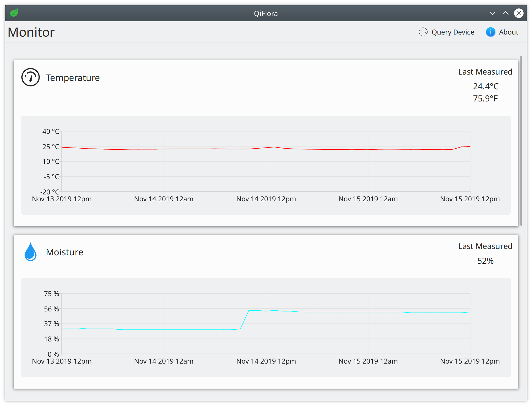Screen dimensions: 532x406
Task: Click the Monitor page heading
Action: [x=31, y=32]
